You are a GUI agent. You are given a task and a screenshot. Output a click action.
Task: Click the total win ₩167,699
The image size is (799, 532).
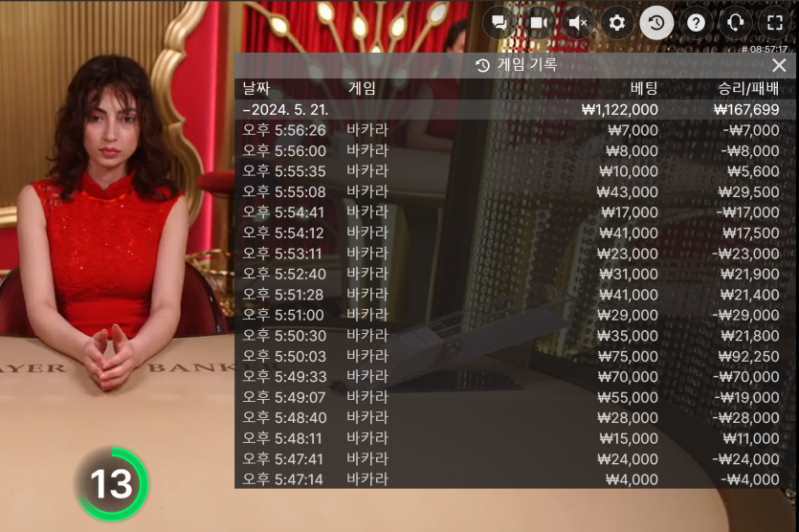point(746,110)
